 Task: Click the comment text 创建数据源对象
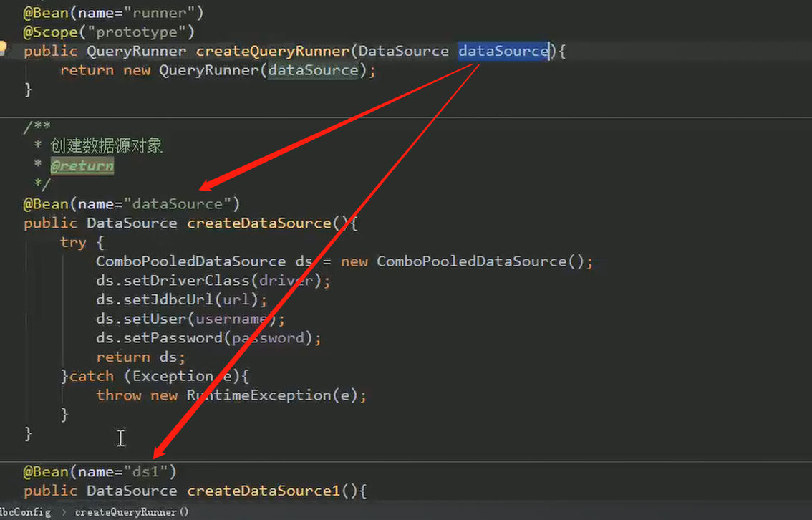click(x=106, y=145)
